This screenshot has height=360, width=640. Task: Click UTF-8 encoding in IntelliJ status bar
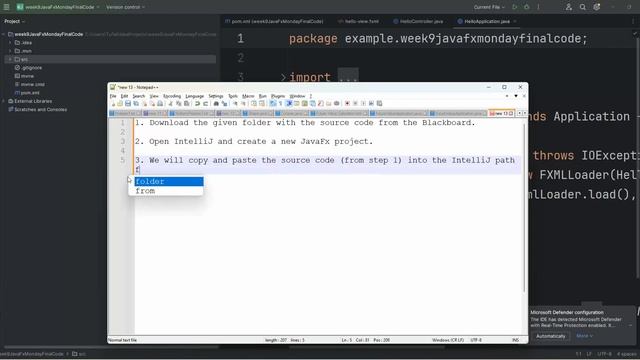tap(604, 354)
